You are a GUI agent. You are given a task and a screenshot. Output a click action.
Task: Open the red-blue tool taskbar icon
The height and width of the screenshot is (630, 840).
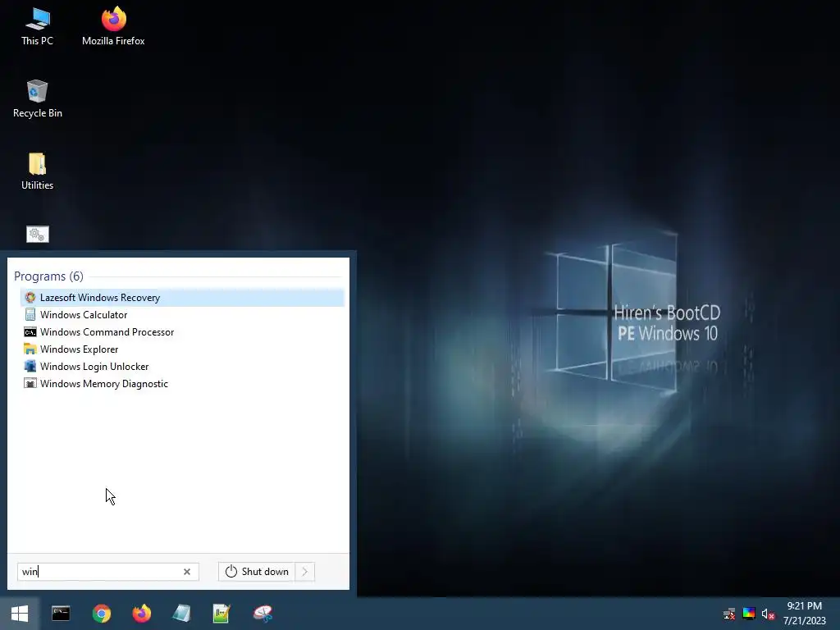262,614
